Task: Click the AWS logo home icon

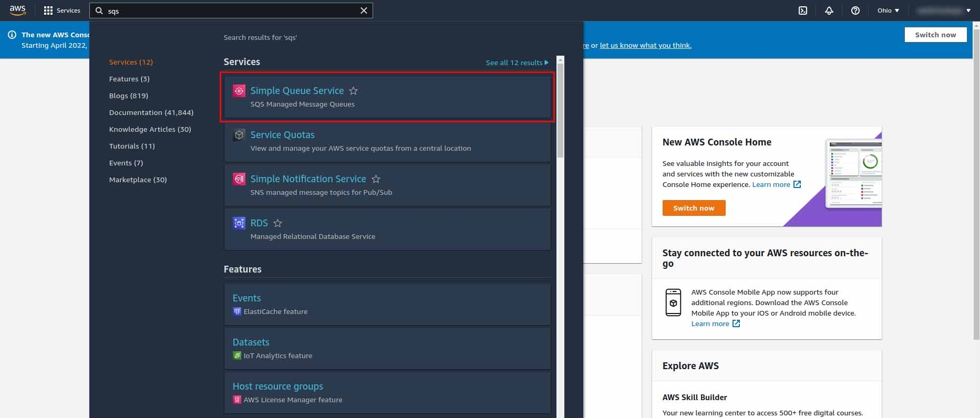Action: pos(17,11)
